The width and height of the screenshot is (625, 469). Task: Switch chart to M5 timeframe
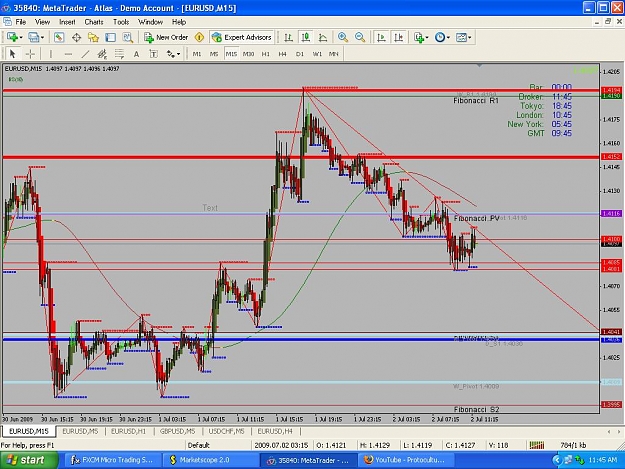[x=214, y=54]
